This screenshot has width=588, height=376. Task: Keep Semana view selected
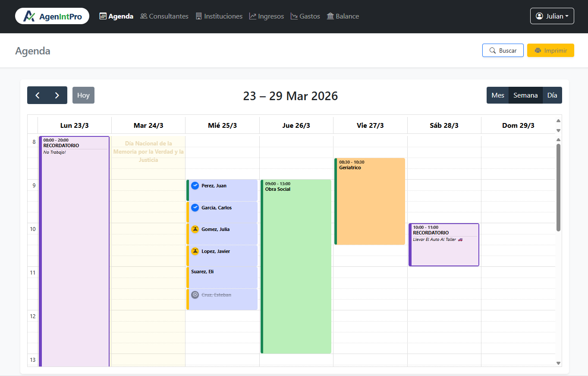click(525, 95)
